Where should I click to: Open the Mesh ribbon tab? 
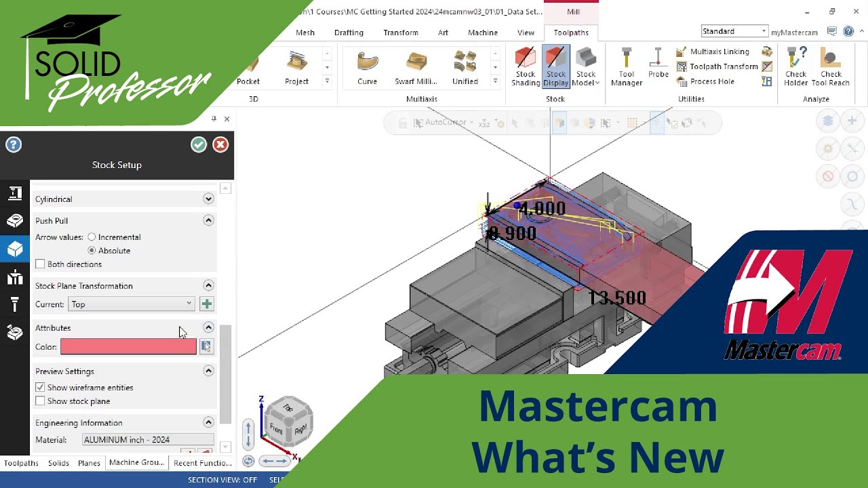pyautogui.click(x=305, y=33)
